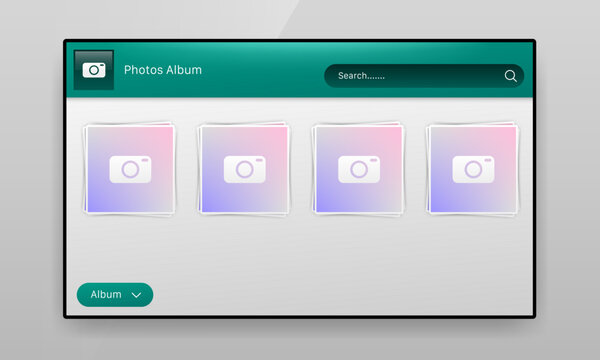
Task: Click the magnifying glass search icon
Action: pos(510,76)
